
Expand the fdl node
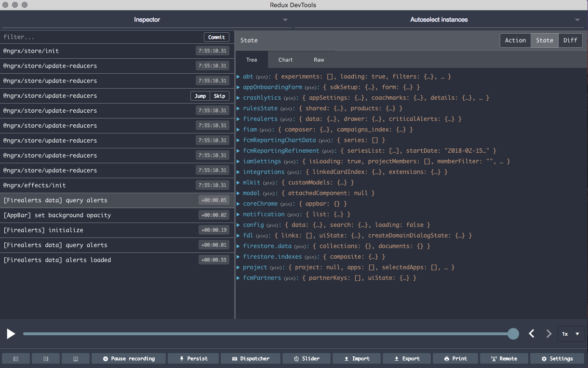pyautogui.click(x=239, y=236)
